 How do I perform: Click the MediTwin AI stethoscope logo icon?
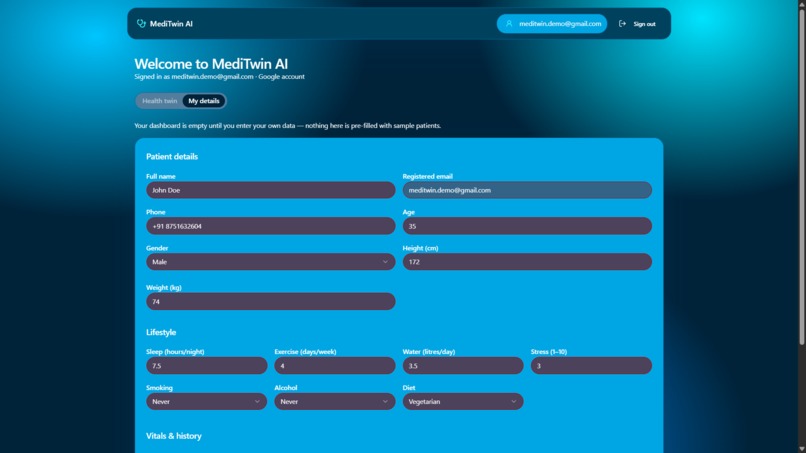click(x=141, y=24)
